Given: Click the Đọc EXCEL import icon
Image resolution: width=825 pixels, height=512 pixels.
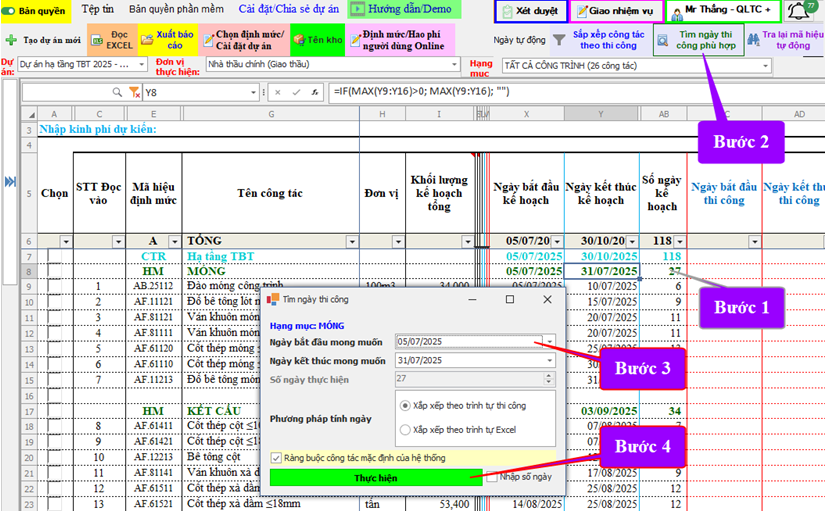Looking at the screenshot, I should click(98, 40).
